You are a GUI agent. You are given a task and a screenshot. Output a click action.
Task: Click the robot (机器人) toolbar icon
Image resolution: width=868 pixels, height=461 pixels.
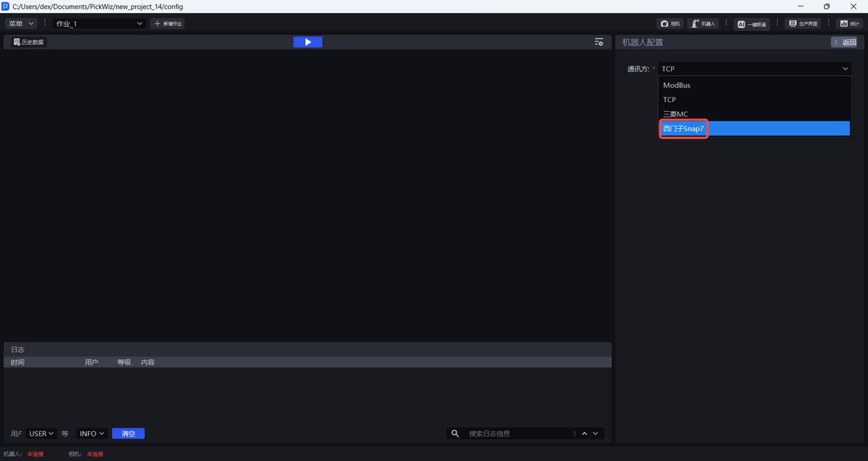(x=703, y=24)
